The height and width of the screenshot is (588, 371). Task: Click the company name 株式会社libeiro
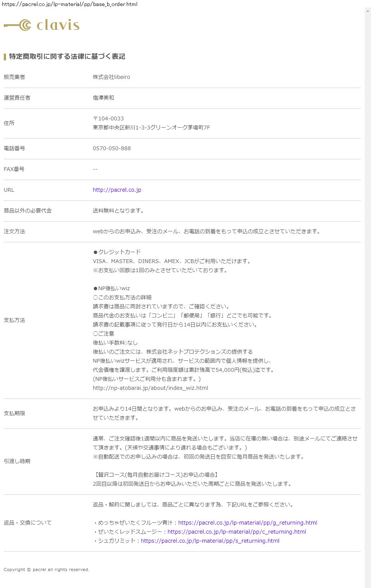pyautogui.click(x=111, y=77)
